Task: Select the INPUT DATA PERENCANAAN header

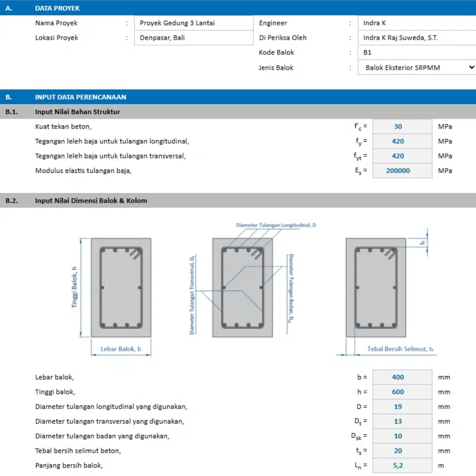Action: [238, 97]
